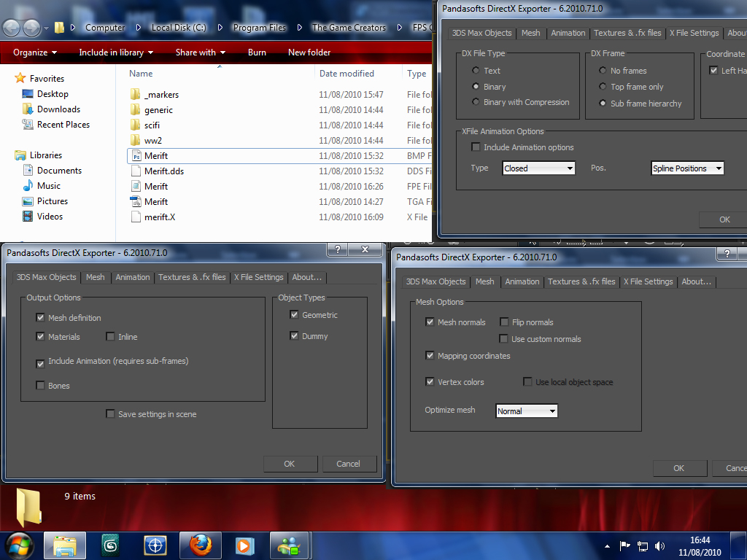Toggle the Mesh definition checkbox
747x560 pixels.
[x=40, y=317]
